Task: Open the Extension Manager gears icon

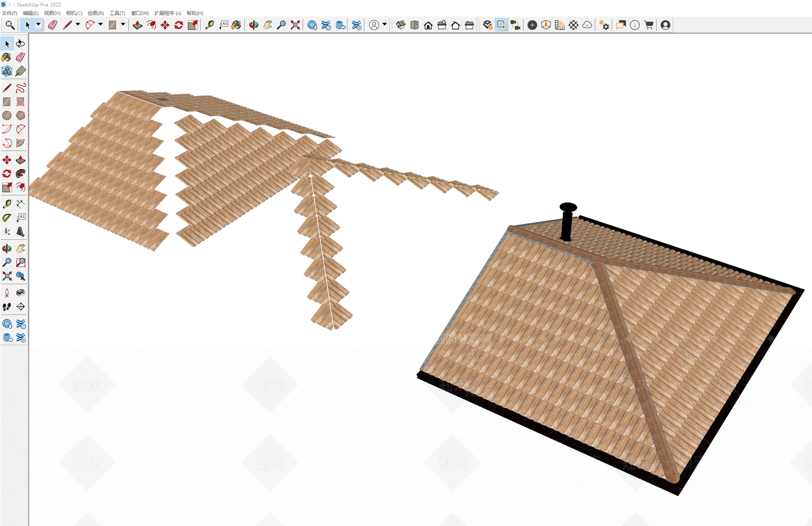Action: (x=604, y=25)
